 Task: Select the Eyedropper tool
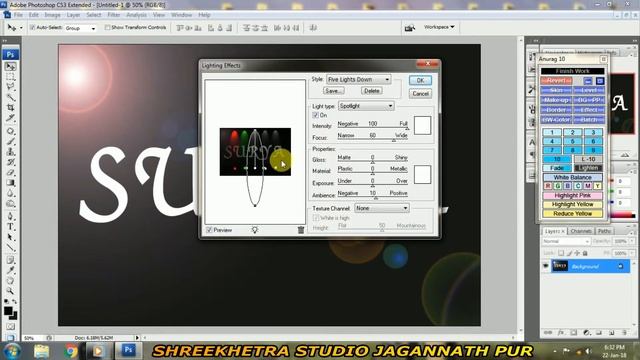click(11, 270)
